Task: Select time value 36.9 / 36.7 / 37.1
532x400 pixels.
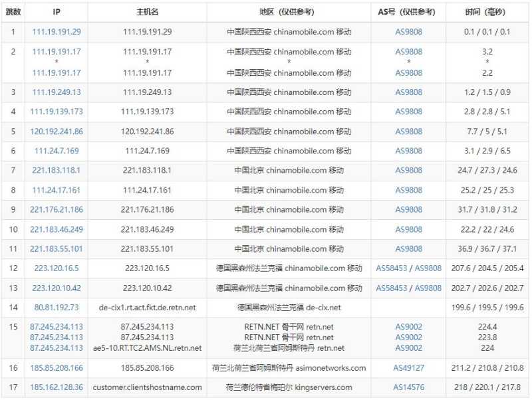Action: click(x=487, y=249)
